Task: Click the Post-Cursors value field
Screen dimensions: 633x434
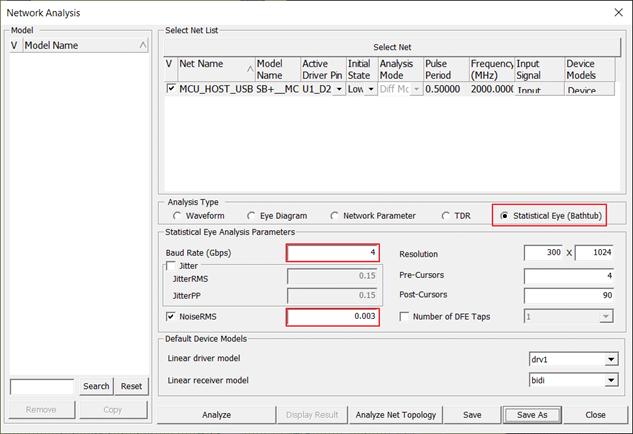Action: pos(567,295)
